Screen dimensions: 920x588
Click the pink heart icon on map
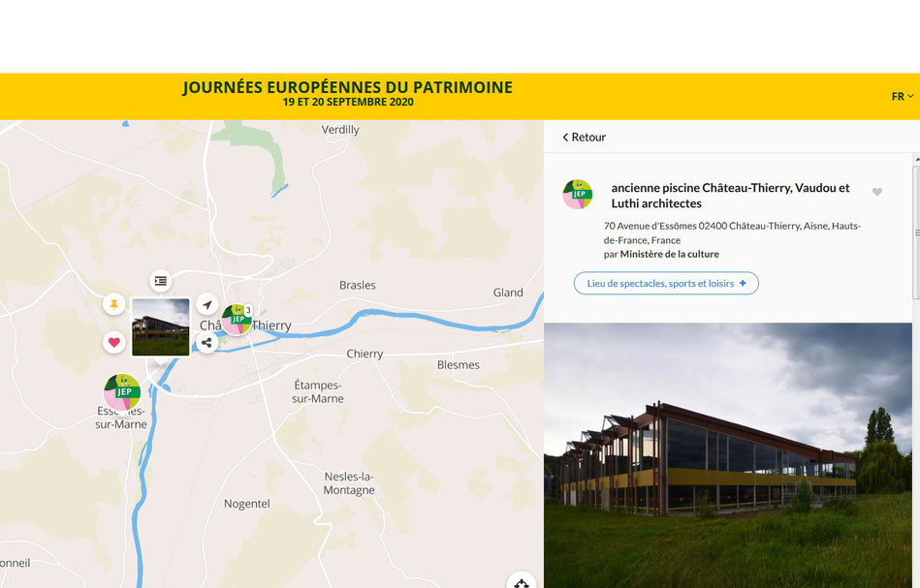click(x=113, y=342)
